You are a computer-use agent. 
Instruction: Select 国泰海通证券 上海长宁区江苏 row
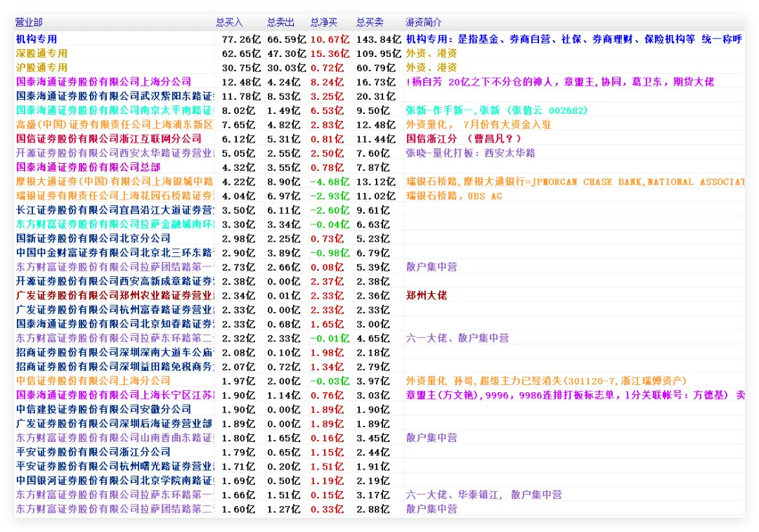coord(115,395)
